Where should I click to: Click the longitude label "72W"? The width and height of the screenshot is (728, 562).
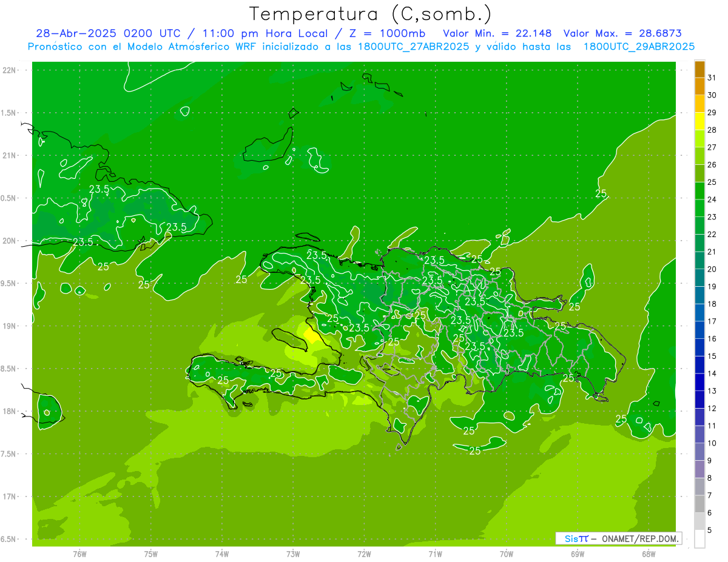(x=364, y=554)
